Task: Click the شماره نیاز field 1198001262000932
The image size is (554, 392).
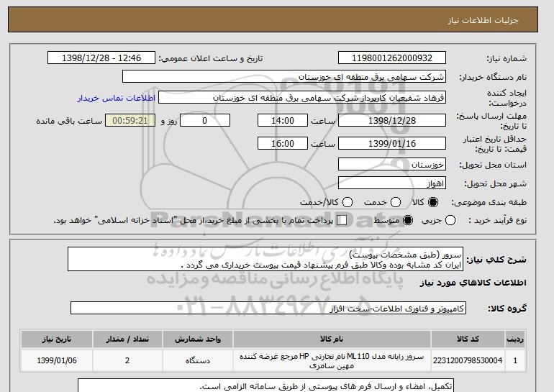Action: pos(392,58)
